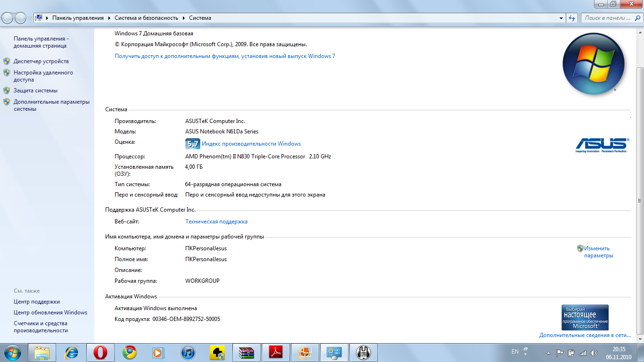Launch Internet Explorer from the taskbar
Viewport: 644px width, 362px height.
pyautogui.click(x=72, y=352)
